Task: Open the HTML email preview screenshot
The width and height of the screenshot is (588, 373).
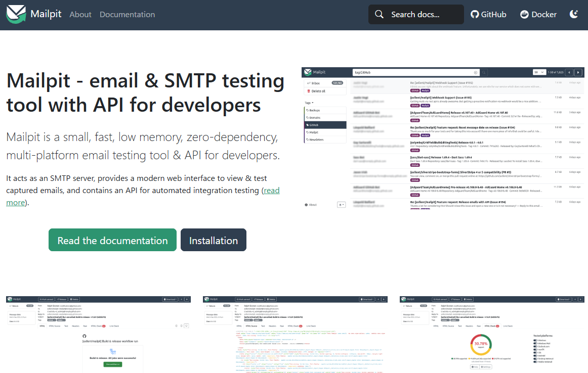Action: pos(98,335)
